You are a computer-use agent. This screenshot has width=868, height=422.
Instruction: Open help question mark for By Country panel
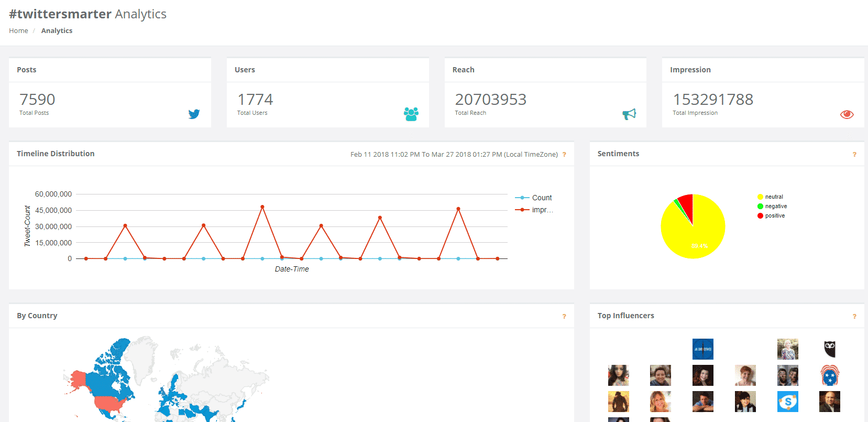pos(564,317)
